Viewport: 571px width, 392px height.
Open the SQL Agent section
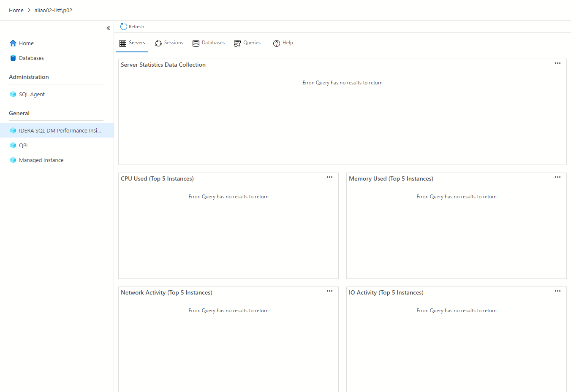click(x=32, y=94)
